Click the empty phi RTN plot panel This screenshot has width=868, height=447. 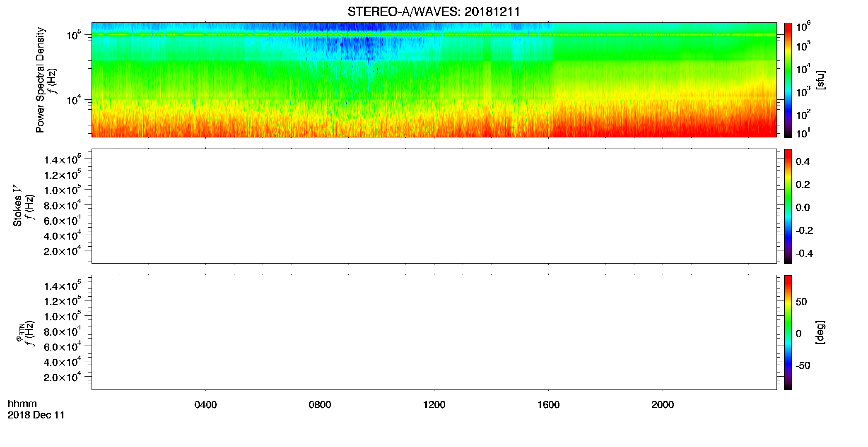coord(434,332)
